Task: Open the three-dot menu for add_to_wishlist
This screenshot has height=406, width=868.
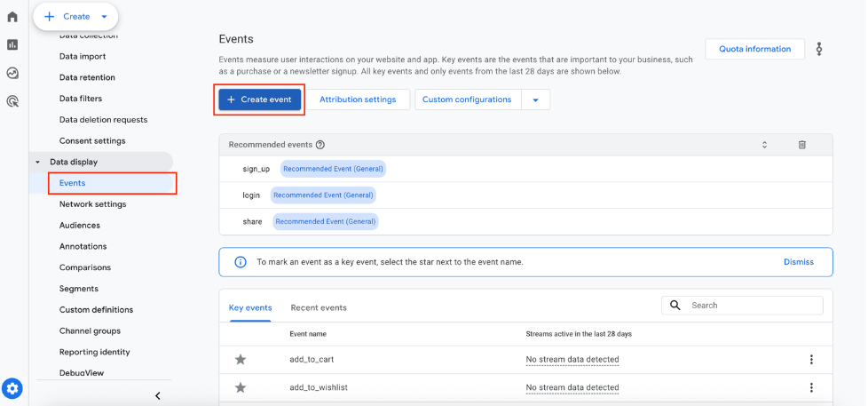Action: (x=811, y=387)
